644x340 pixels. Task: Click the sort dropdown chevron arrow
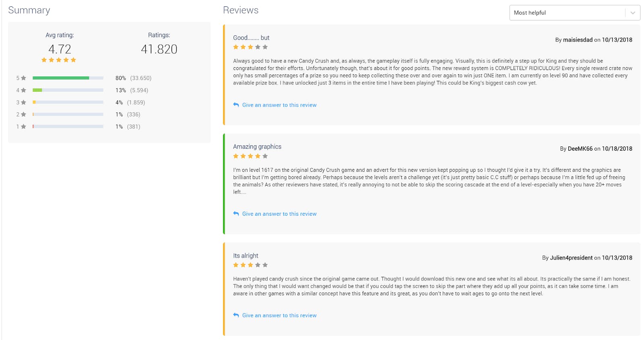point(633,13)
